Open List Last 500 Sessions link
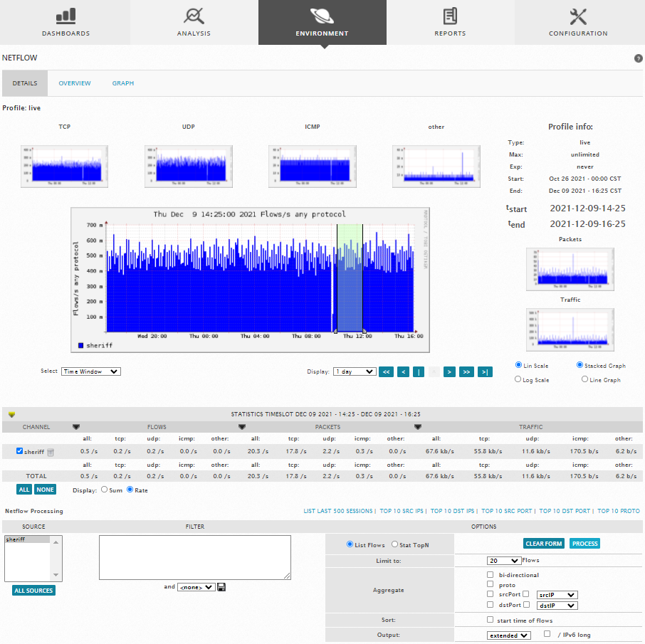 pos(337,511)
